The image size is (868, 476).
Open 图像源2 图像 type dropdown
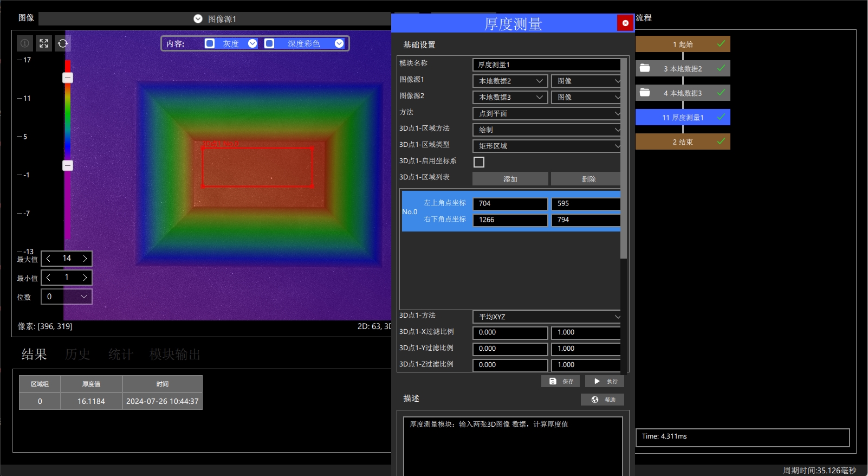586,97
